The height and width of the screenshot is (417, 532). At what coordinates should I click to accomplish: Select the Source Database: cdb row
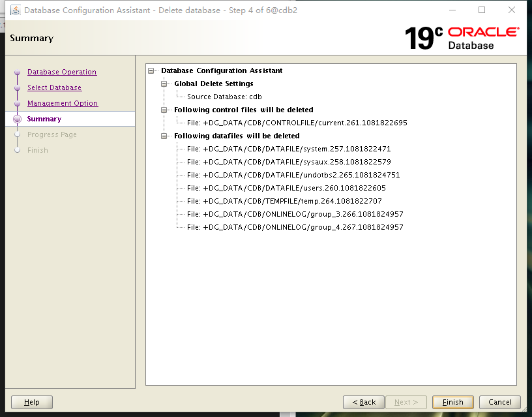tap(224, 97)
